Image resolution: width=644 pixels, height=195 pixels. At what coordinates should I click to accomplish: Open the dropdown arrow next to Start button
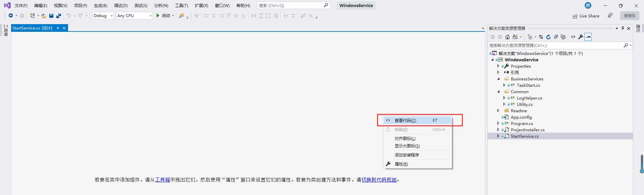(173, 16)
